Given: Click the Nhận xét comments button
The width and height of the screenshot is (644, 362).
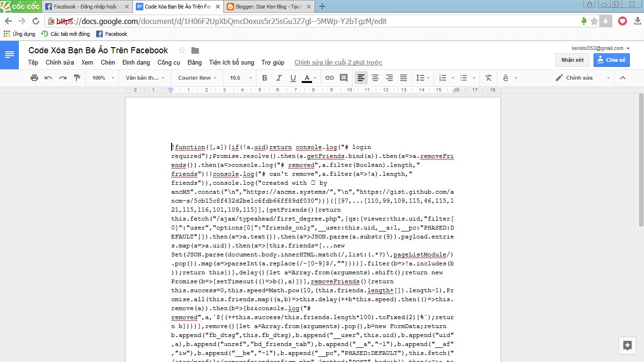Looking at the screenshot, I should coord(572,60).
